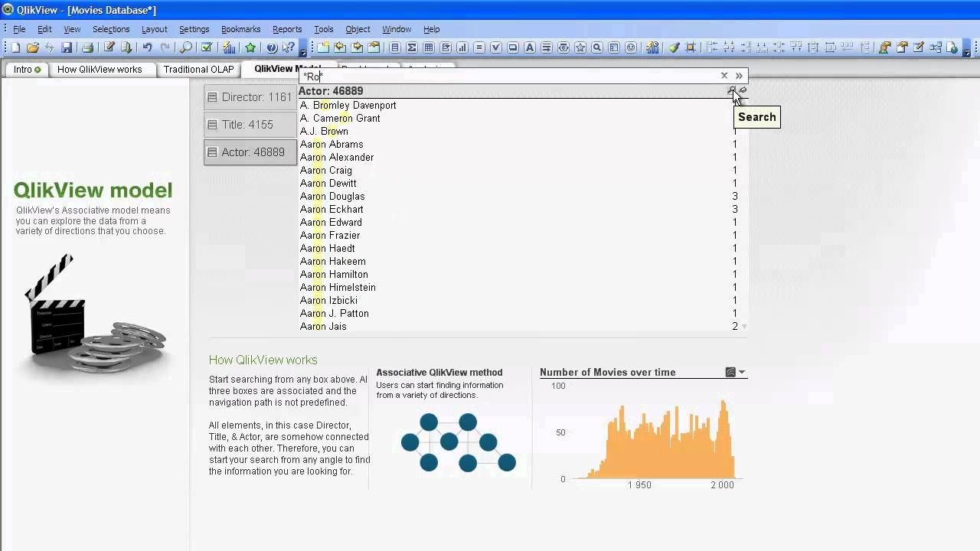The width and height of the screenshot is (980, 551).
Task: Open the Edit Script toolbar icon
Action: (109, 47)
